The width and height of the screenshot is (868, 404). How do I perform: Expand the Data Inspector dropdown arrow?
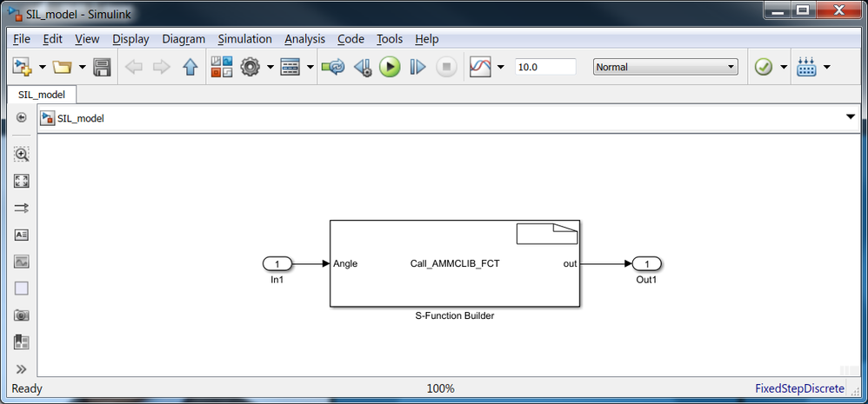[500, 68]
